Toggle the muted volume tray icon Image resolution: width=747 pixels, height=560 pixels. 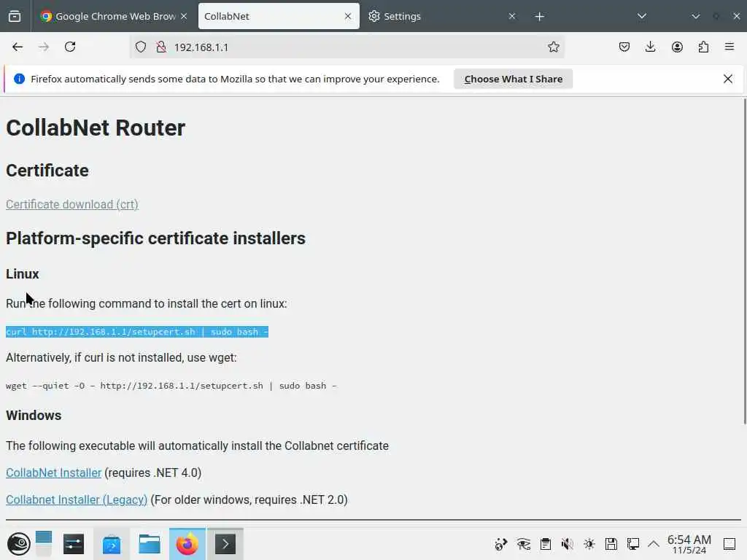point(567,544)
